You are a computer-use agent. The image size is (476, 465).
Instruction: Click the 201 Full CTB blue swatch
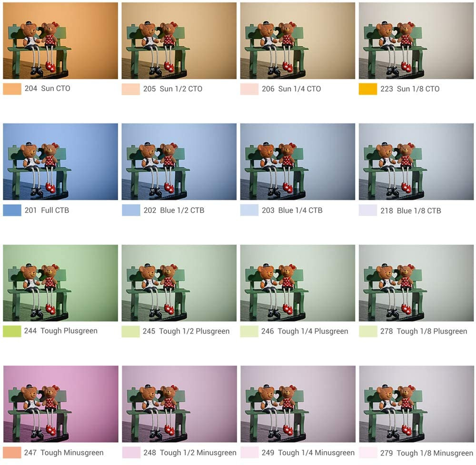[12, 210]
